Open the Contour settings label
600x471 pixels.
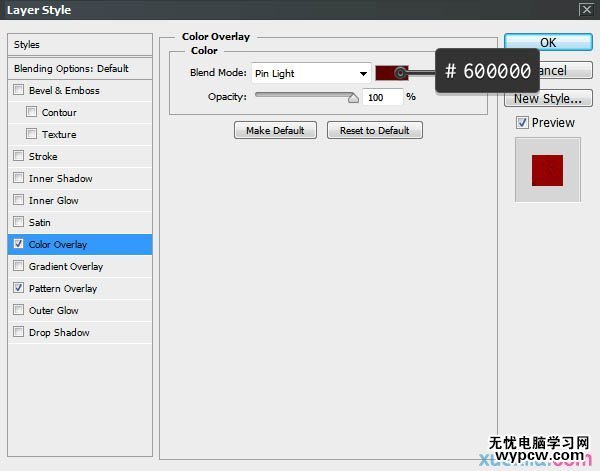[x=59, y=112]
